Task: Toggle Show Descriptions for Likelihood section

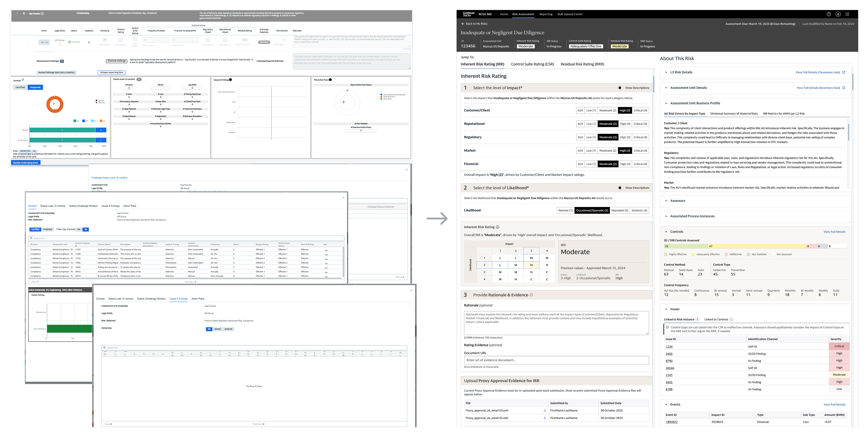Action: [620, 188]
